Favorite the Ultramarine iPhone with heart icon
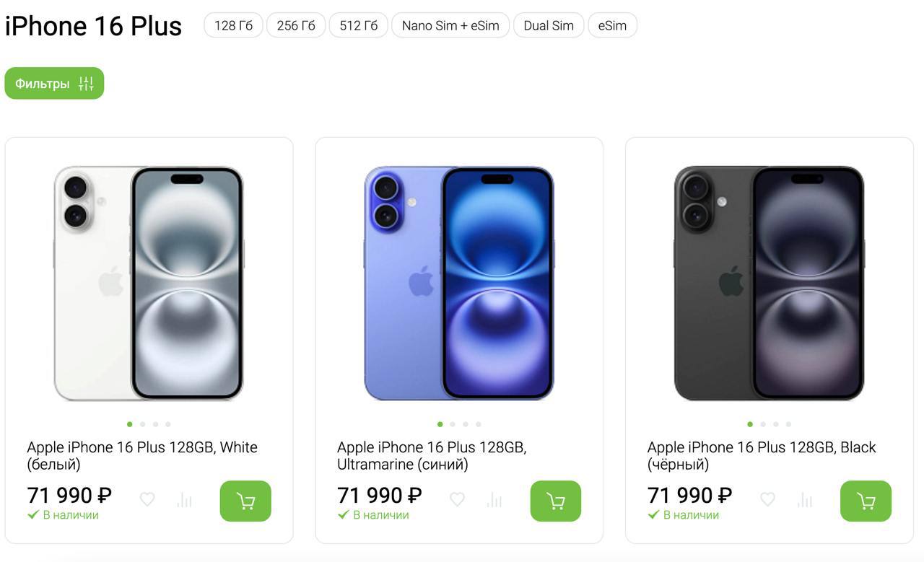Viewport: 924px width, 562px height. (x=457, y=499)
